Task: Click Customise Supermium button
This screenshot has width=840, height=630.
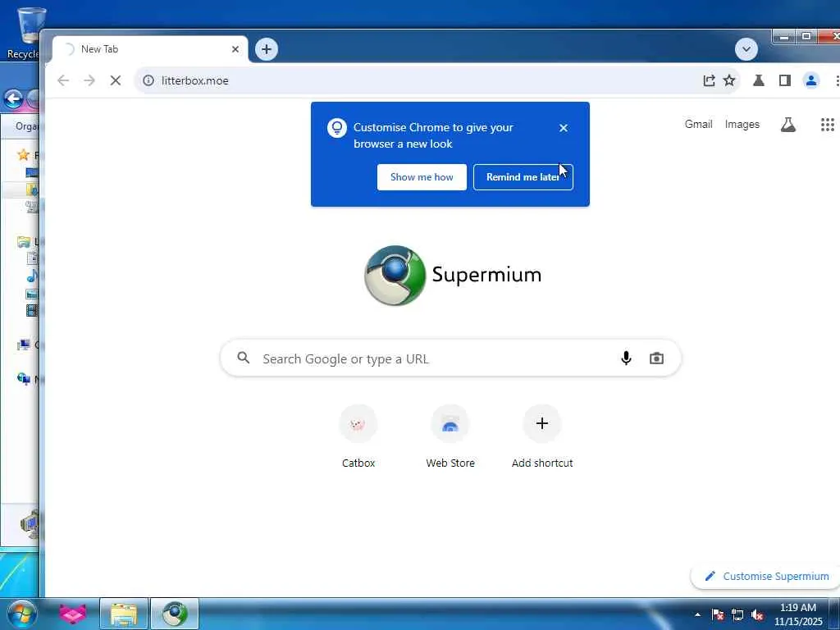Action: (765, 577)
